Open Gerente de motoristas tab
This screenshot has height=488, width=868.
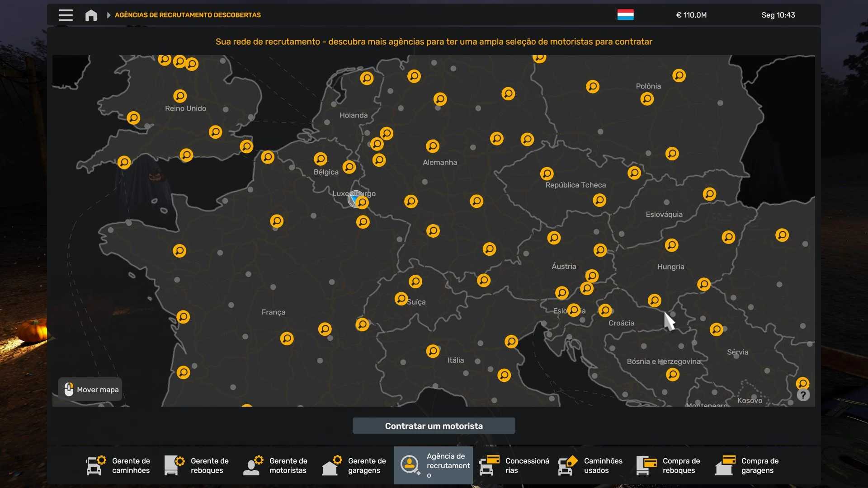[276, 465]
